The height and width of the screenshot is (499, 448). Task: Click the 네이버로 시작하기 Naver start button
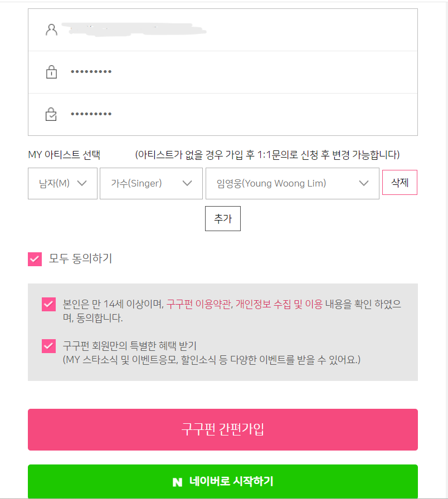tap(222, 482)
